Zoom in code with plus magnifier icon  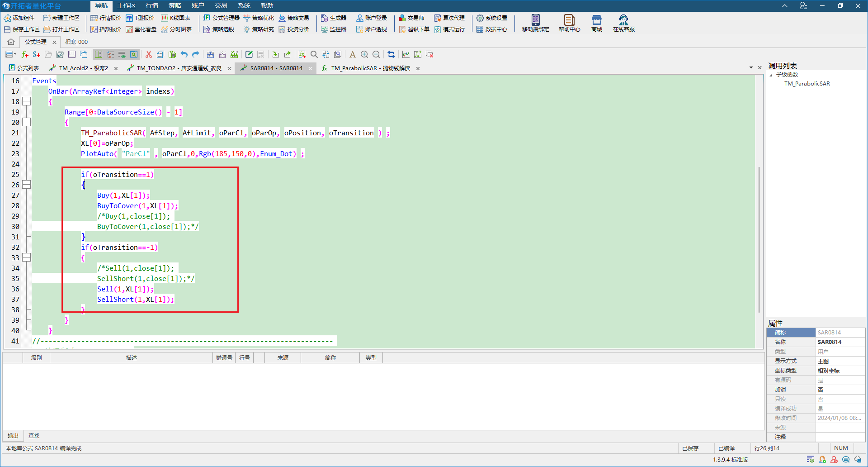coord(364,55)
